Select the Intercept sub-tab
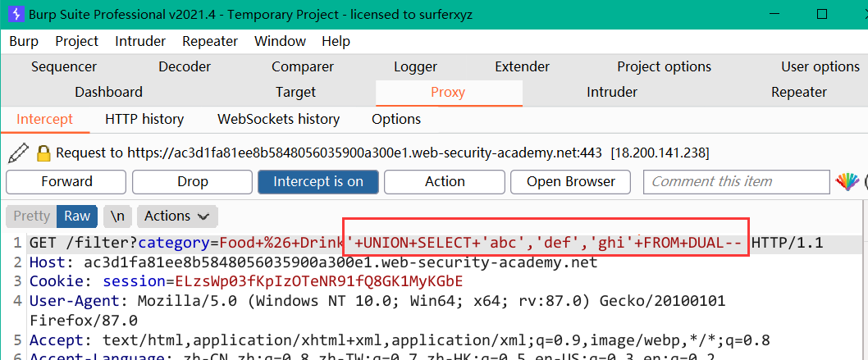Image resolution: width=868 pixels, height=360 pixels. click(x=45, y=119)
